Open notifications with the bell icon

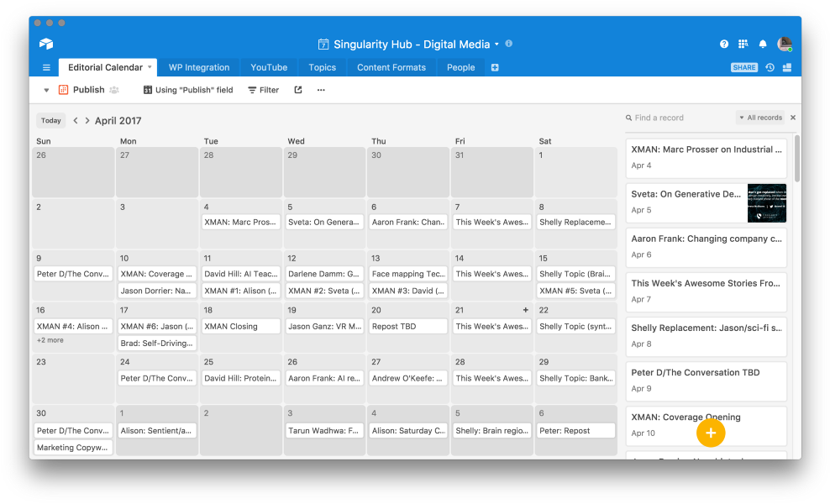click(763, 43)
